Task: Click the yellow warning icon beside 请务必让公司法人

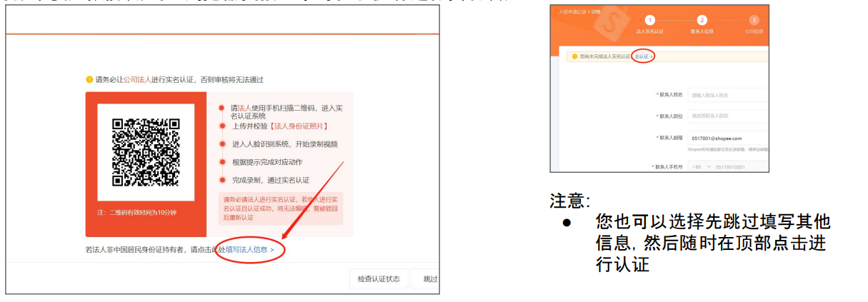Action: pyautogui.click(x=89, y=79)
